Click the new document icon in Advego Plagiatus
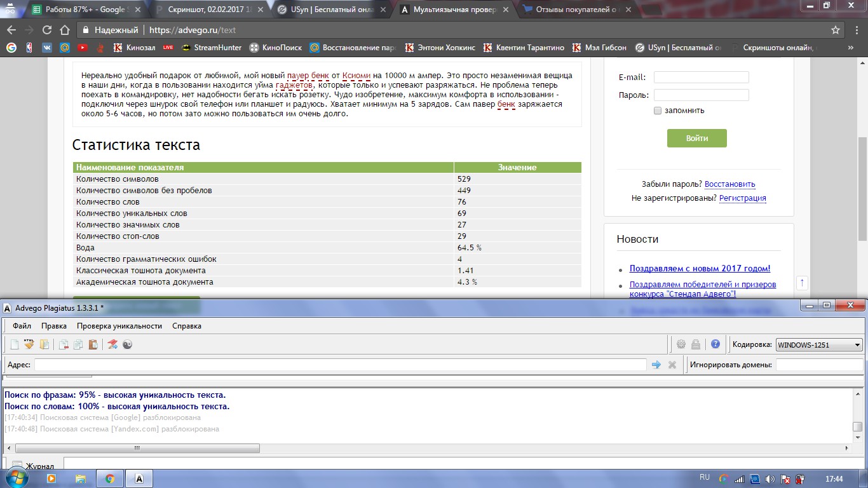Viewport: 868px width, 488px height. click(x=14, y=344)
